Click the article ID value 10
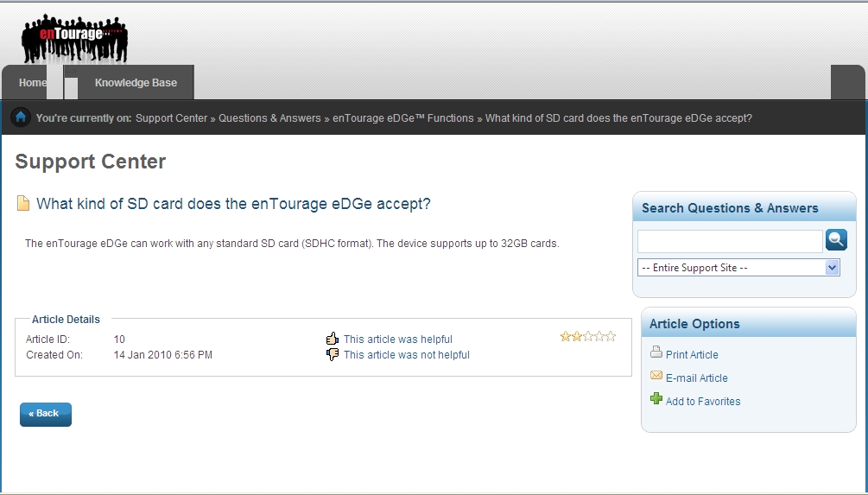Image resolution: width=868 pixels, height=495 pixels. (119, 339)
